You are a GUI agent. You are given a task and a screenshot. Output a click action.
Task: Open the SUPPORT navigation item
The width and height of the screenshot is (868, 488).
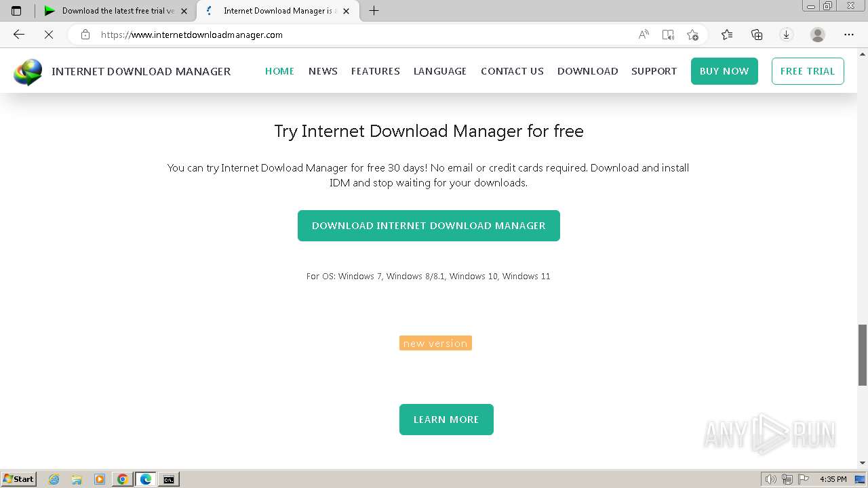tap(654, 71)
